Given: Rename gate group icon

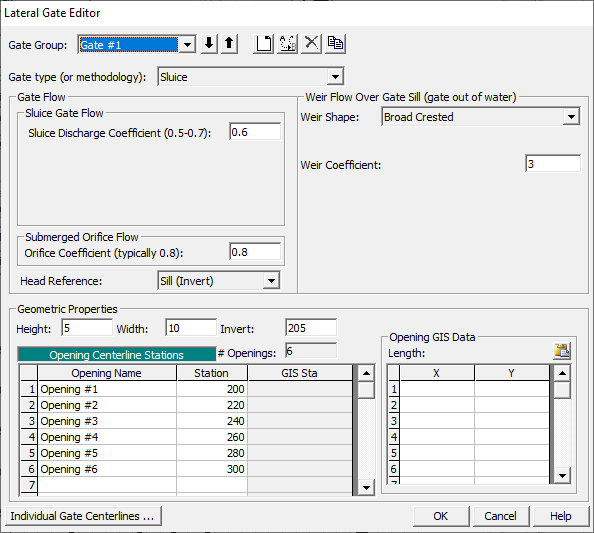Looking at the screenshot, I should [x=288, y=44].
